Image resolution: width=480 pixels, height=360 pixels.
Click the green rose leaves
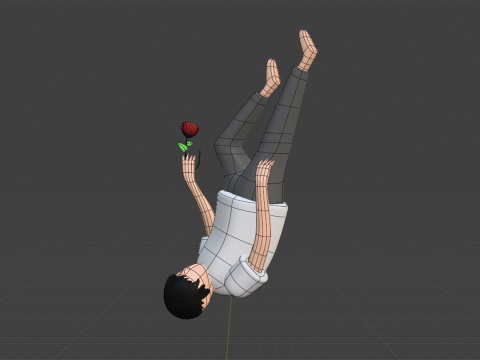[185, 146]
